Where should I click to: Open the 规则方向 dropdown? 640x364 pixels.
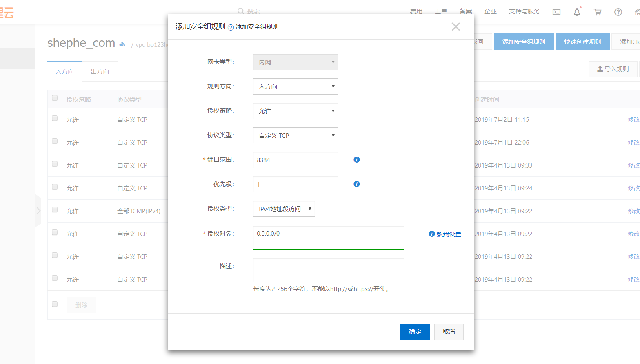tap(296, 86)
